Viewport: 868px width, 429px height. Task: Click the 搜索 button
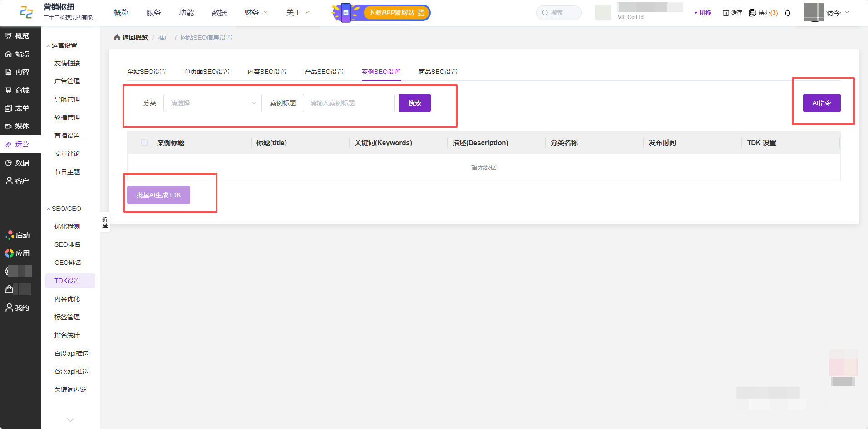click(415, 103)
